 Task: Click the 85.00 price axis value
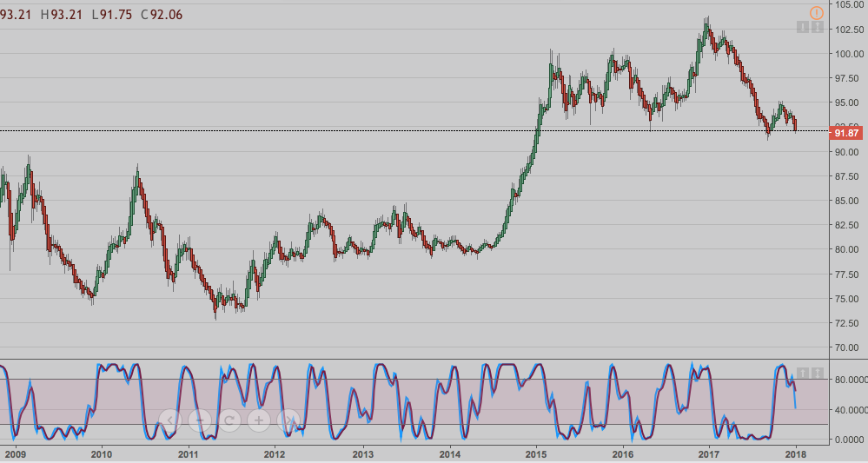[849, 201]
